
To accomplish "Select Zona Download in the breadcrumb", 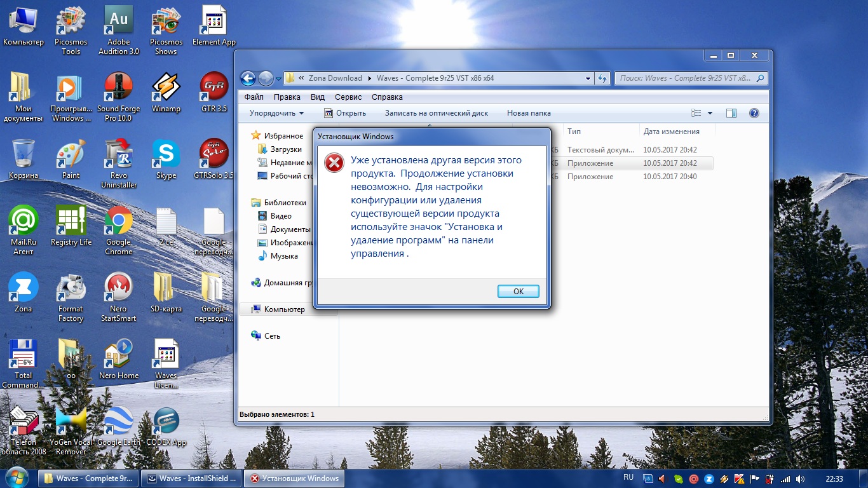I will click(335, 78).
